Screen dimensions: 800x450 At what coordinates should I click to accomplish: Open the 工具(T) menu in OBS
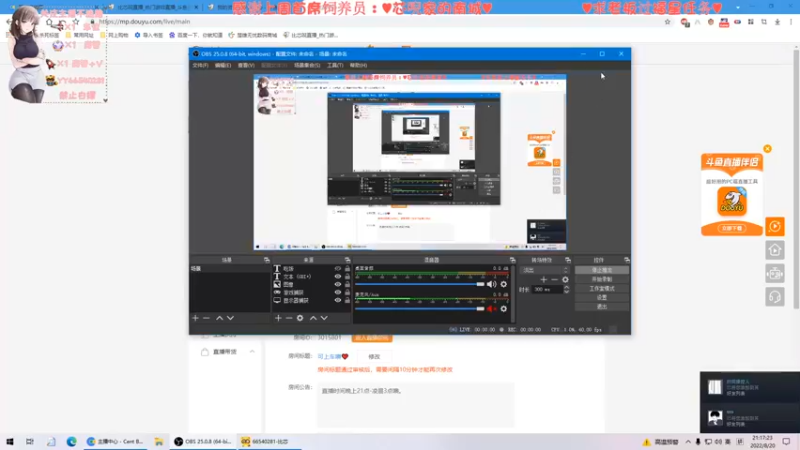click(335, 65)
